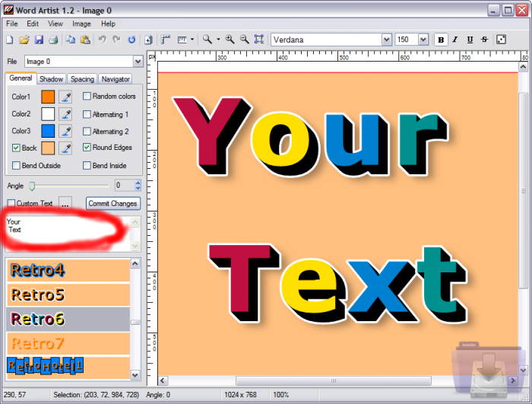
Task: Open the Image menu
Action: [x=81, y=24]
